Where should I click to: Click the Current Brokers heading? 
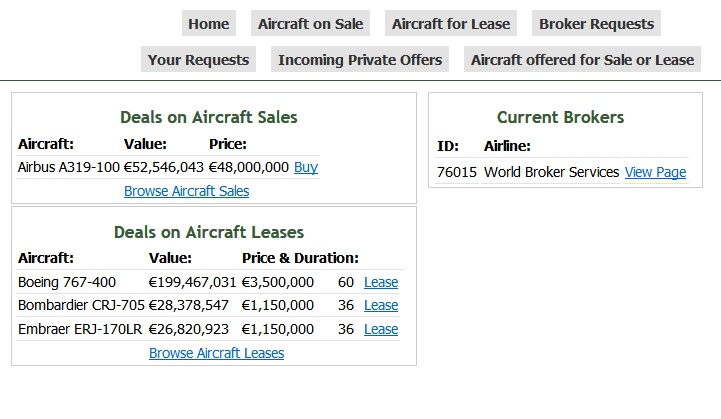pos(560,117)
